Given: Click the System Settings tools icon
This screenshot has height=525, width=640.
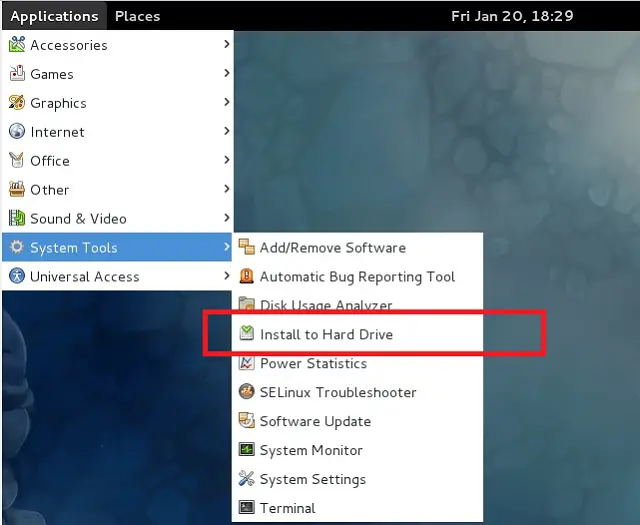Looking at the screenshot, I should (x=247, y=479).
